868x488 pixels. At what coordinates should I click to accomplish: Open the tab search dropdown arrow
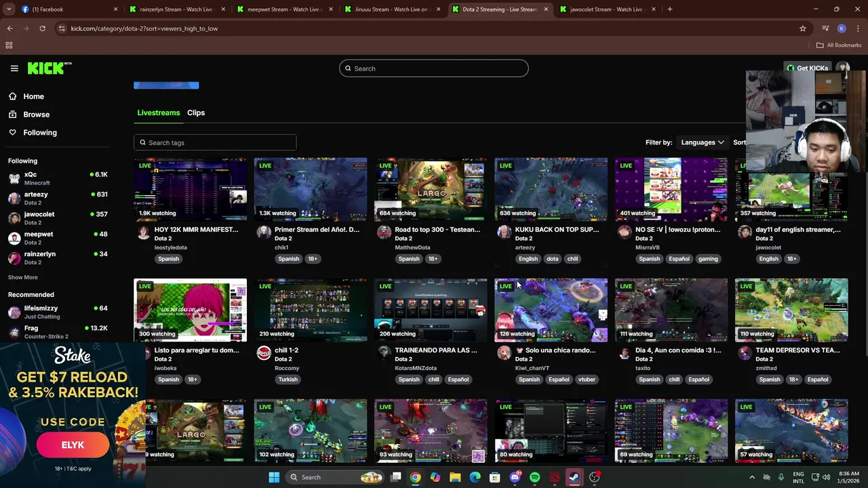pos(9,9)
